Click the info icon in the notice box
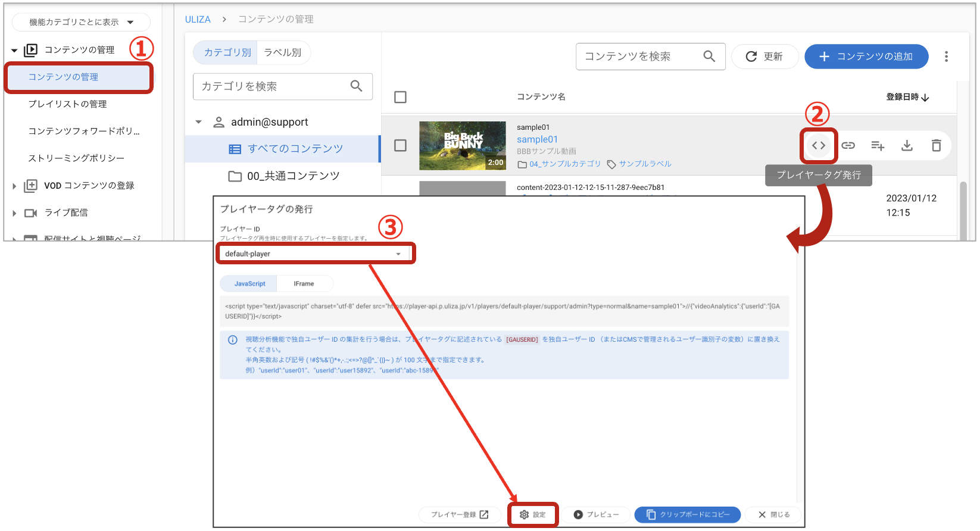 click(x=233, y=340)
